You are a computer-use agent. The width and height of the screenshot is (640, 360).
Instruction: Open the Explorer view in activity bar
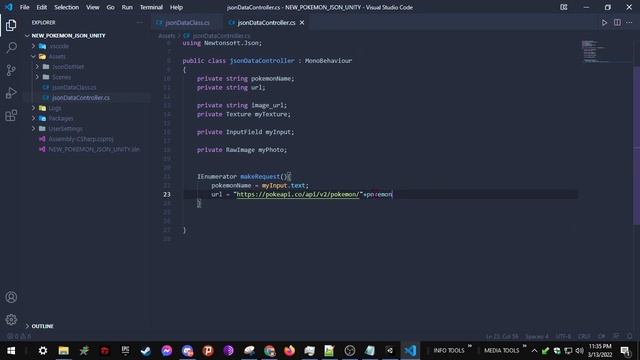pos(11,25)
